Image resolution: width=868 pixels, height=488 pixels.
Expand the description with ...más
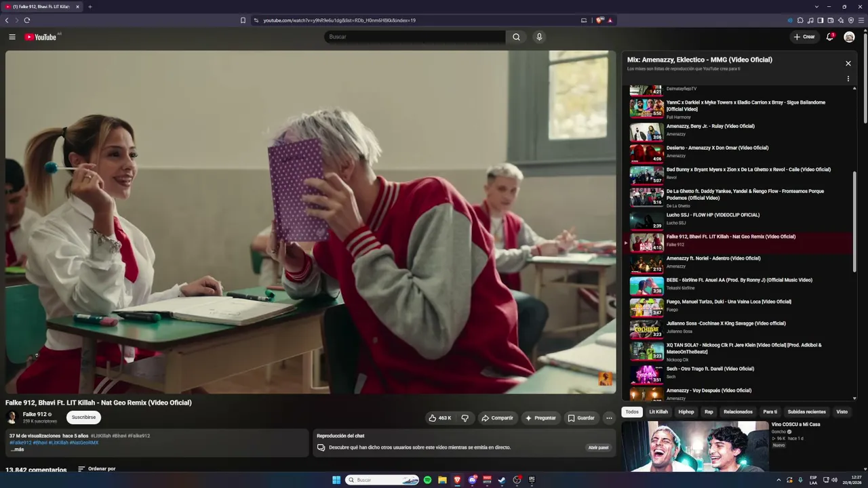[17, 449]
